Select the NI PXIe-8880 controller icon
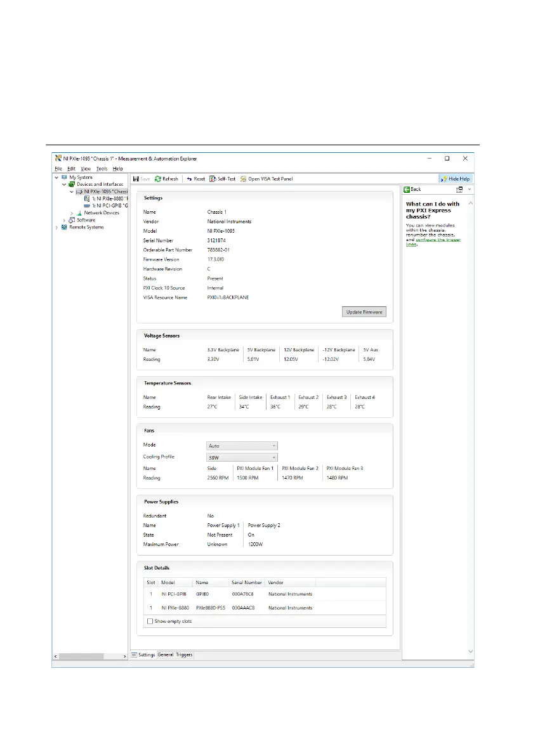Image resolution: width=533 pixels, height=756 pixels. pyautogui.click(x=87, y=199)
